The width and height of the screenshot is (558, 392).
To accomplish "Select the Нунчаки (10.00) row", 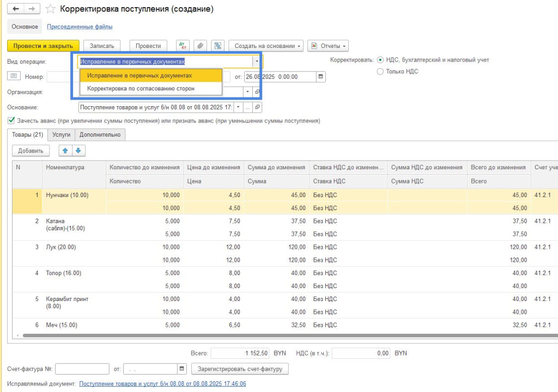I will coord(284,201).
